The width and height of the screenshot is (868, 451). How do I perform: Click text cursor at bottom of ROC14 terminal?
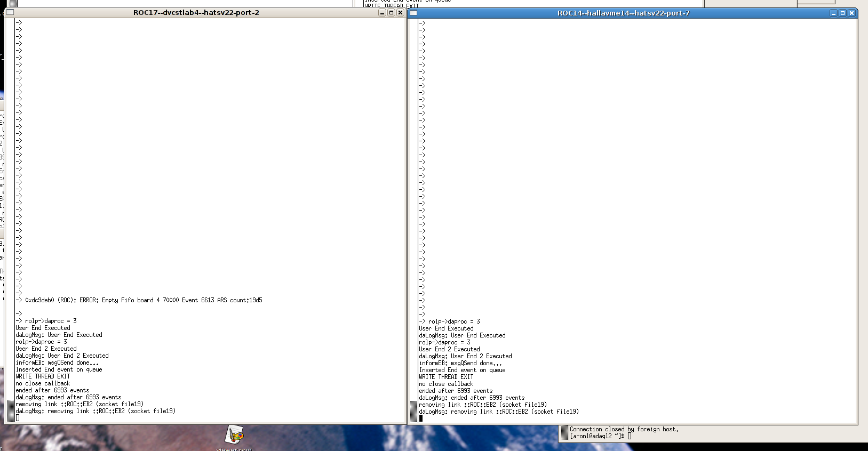[x=421, y=418]
